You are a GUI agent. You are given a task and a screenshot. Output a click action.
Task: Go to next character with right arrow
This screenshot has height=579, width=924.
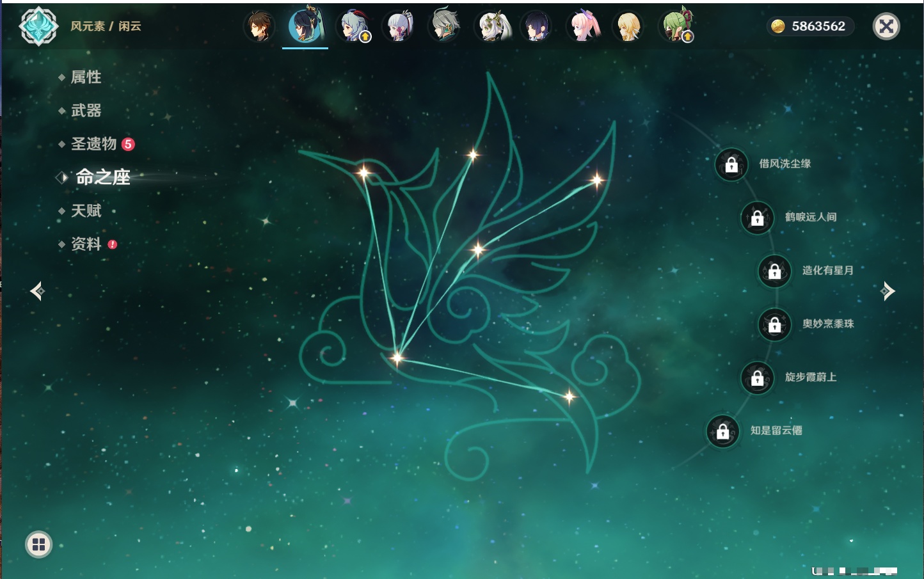click(888, 291)
